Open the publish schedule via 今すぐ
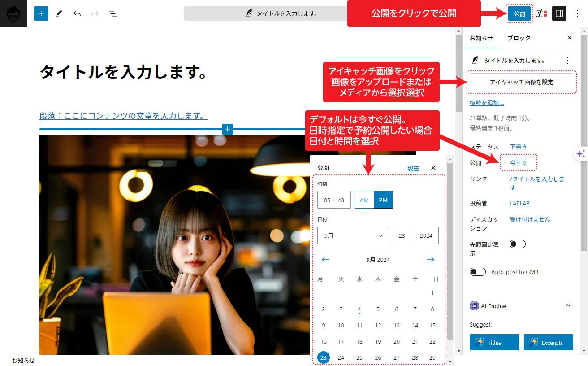 click(518, 162)
